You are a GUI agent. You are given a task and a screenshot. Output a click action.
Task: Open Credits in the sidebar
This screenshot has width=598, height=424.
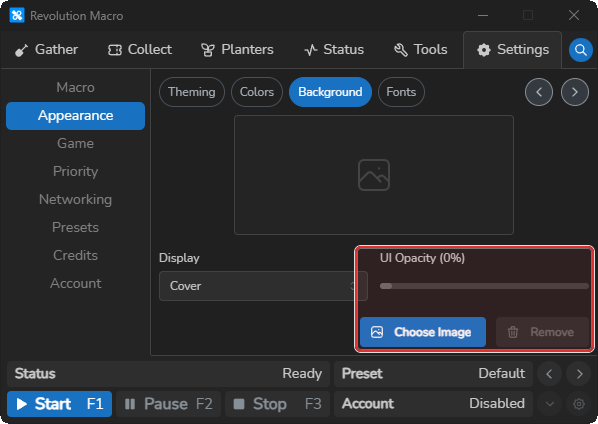(x=76, y=255)
